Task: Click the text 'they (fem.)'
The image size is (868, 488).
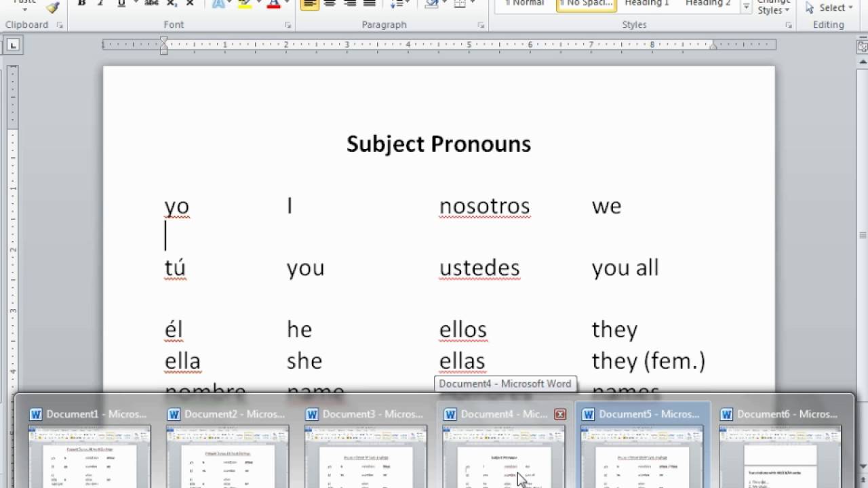Action: [648, 361]
